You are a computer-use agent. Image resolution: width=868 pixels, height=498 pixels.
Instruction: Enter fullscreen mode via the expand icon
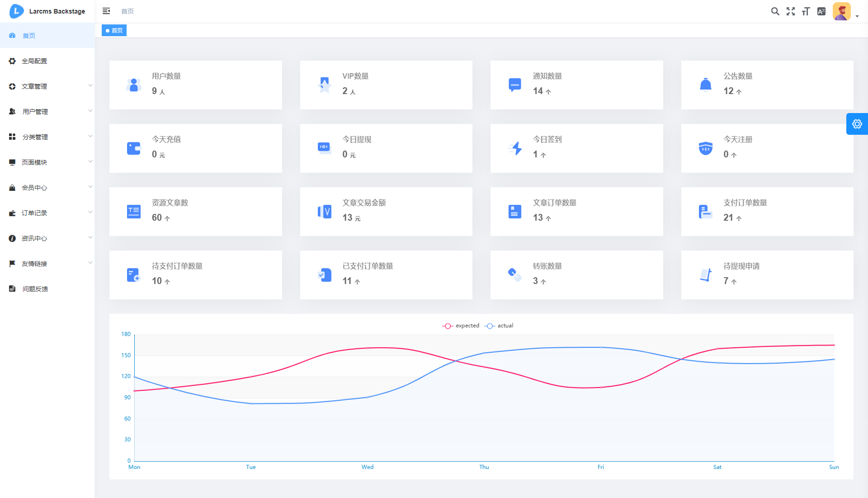[791, 11]
